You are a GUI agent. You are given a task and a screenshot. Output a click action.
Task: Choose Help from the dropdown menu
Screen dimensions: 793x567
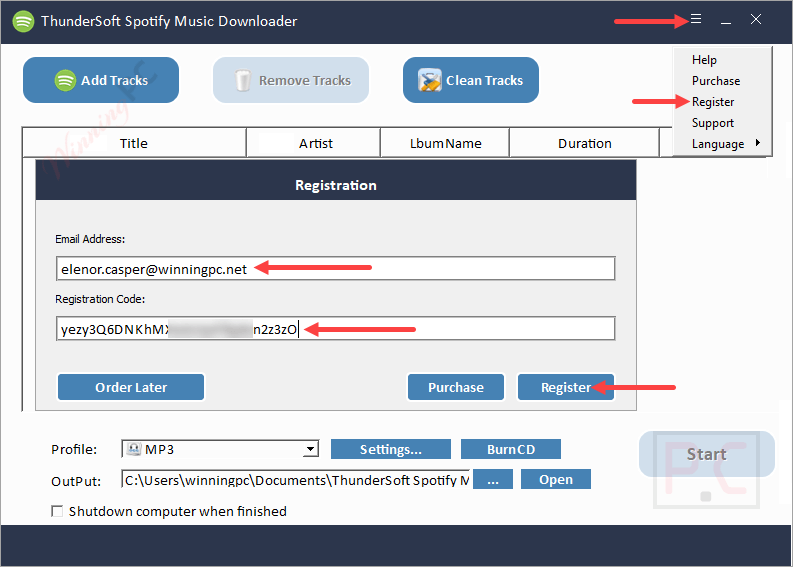[x=704, y=60]
